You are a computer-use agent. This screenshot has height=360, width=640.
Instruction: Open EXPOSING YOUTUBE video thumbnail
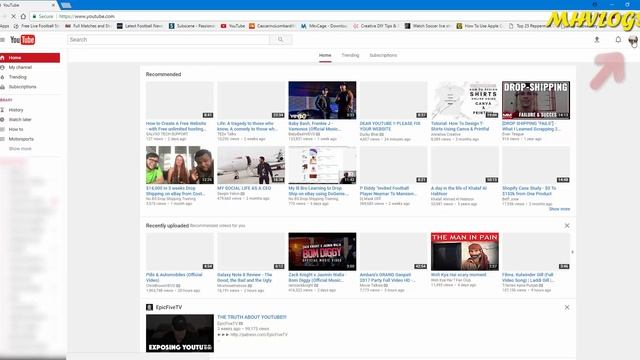[x=180, y=333]
